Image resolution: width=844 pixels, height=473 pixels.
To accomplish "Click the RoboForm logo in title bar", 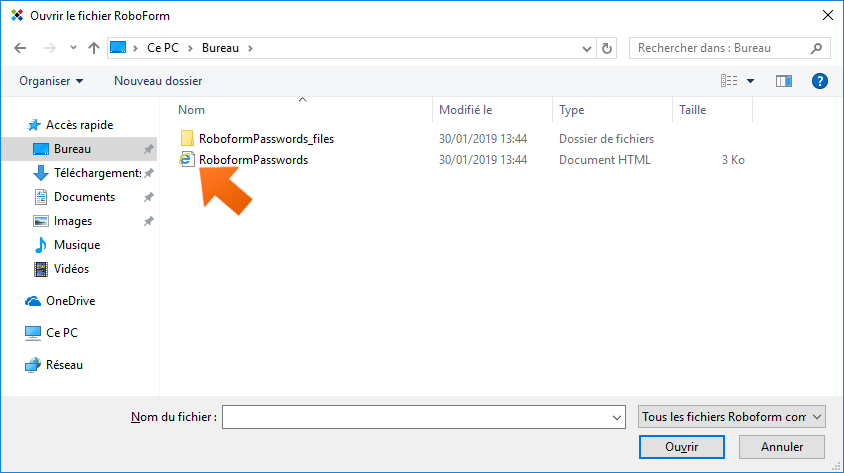I will (x=17, y=16).
